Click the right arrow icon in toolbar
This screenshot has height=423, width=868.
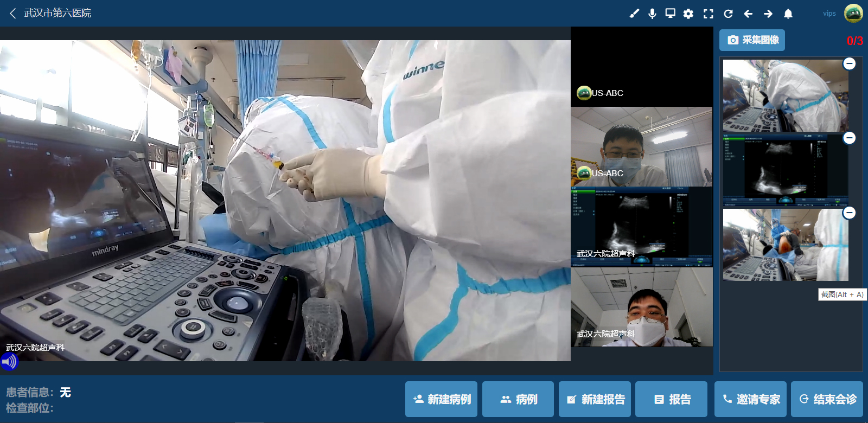(768, 14)
